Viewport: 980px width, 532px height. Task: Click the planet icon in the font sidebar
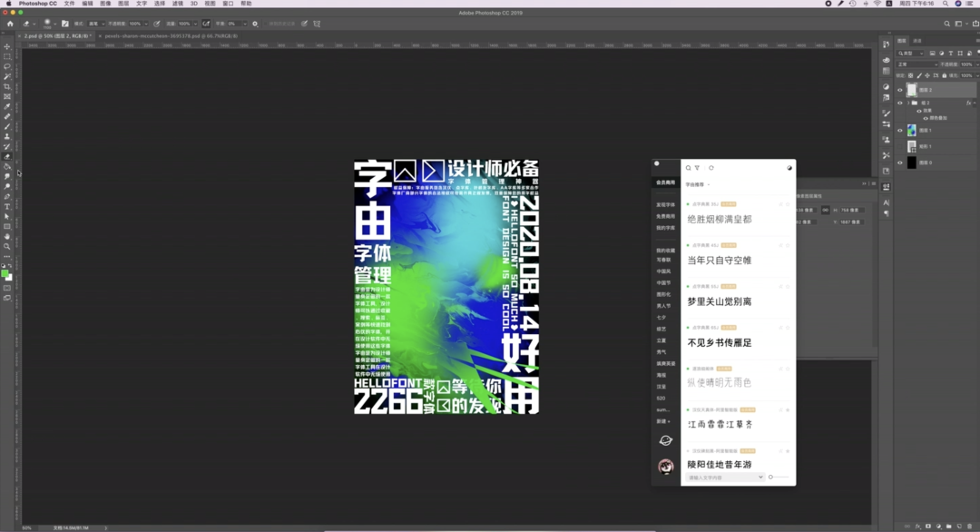666,440
